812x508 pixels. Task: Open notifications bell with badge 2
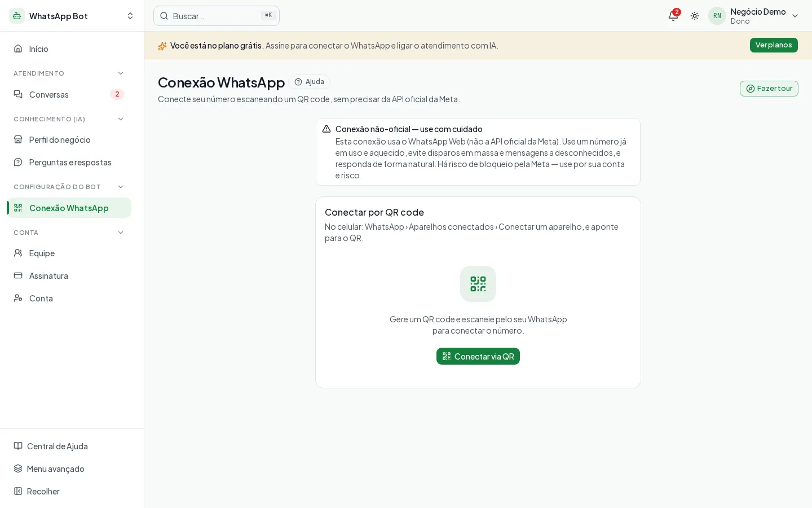673,15
